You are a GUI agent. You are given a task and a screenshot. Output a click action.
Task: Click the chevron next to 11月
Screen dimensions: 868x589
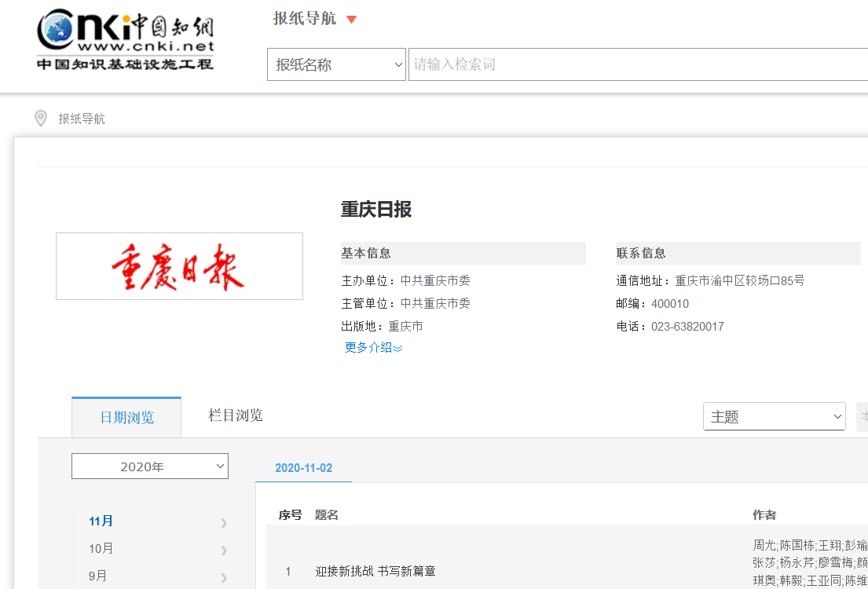pos(224,522)
